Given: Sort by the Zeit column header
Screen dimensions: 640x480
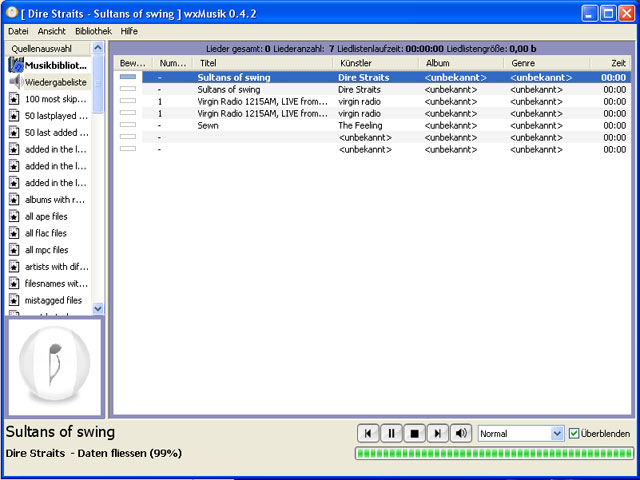Looking at the screenshot, I should tap(610, 63).
